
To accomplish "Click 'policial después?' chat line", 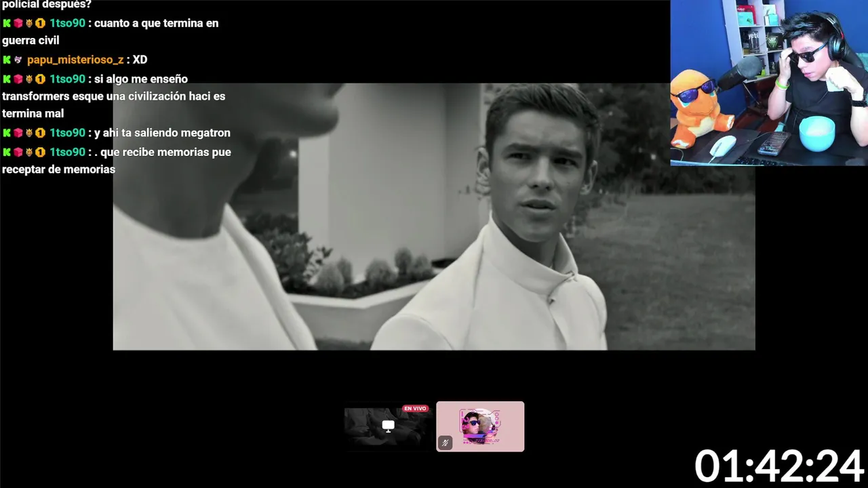I will coord(46,4).
